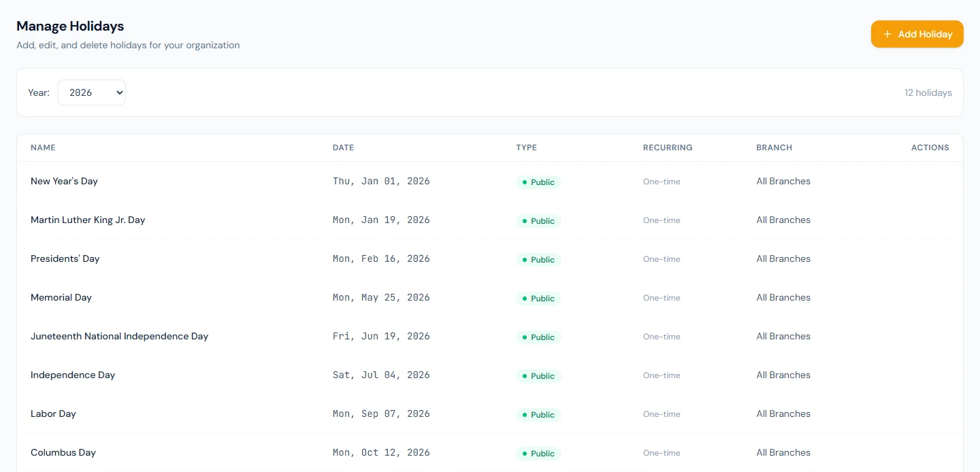This screenshot has height=472, width=980.
Task: Click All Branches in the Labor Day row
Action: click(x=783, y=414)
